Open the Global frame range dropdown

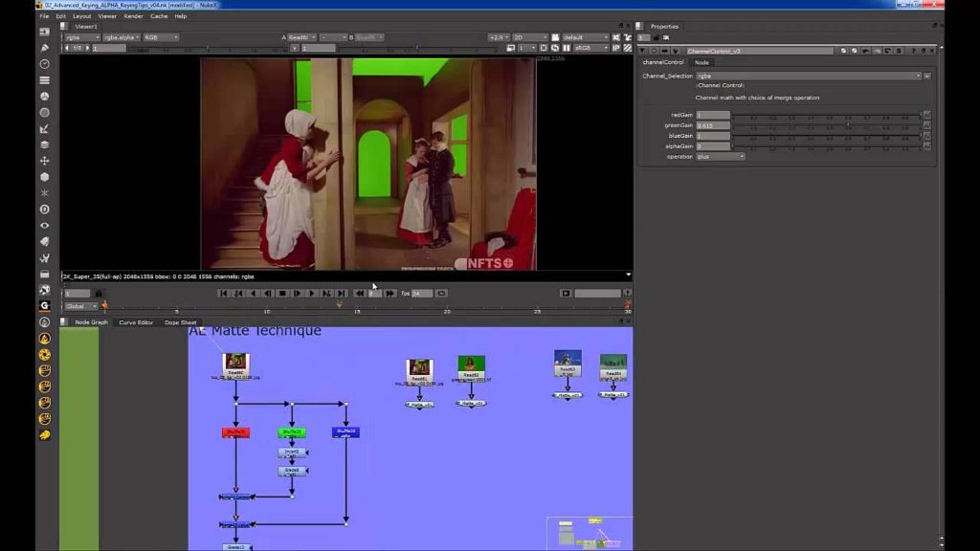(81, 306)
